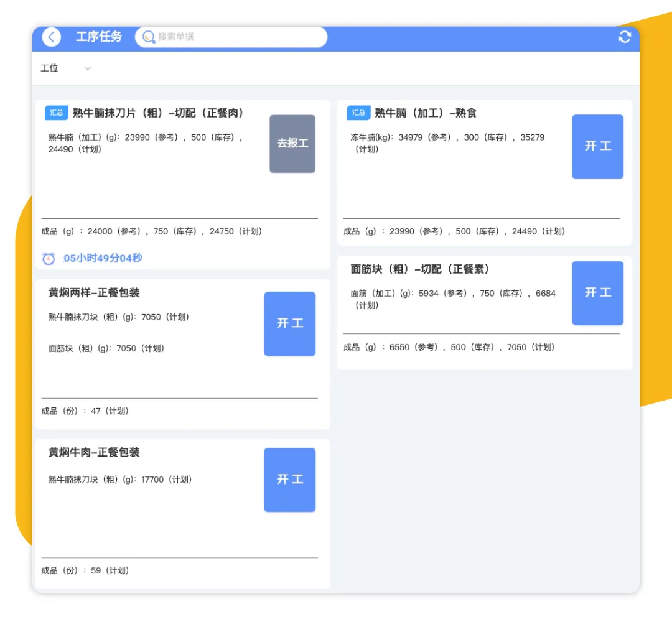Viewport: 672px width, 622px height.
Task: Refresh the task list
Action: (625, 37)
